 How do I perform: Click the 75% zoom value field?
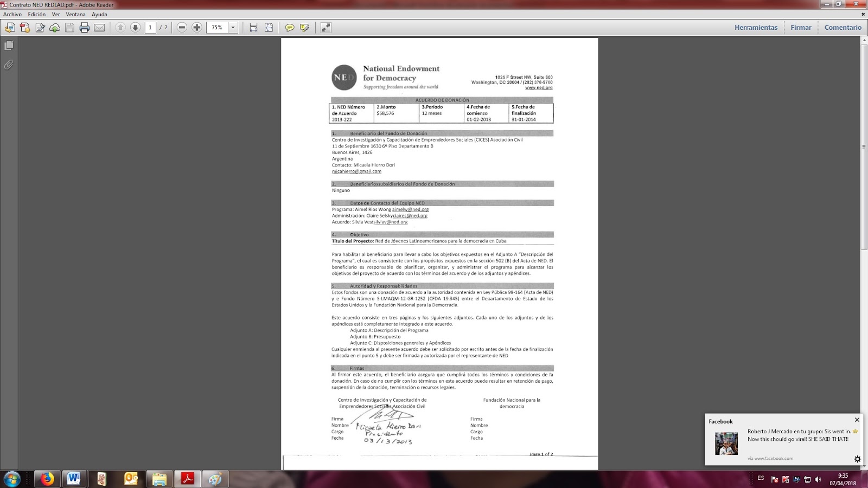217,28
